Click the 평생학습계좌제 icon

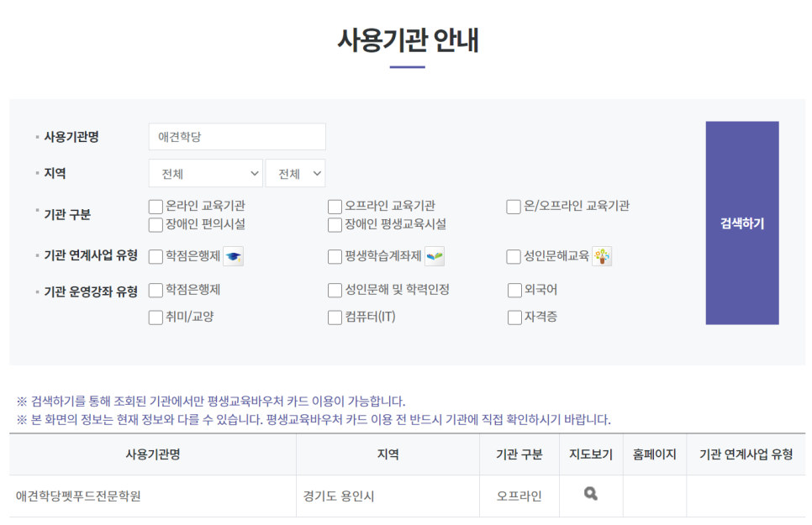pos(435,257)
